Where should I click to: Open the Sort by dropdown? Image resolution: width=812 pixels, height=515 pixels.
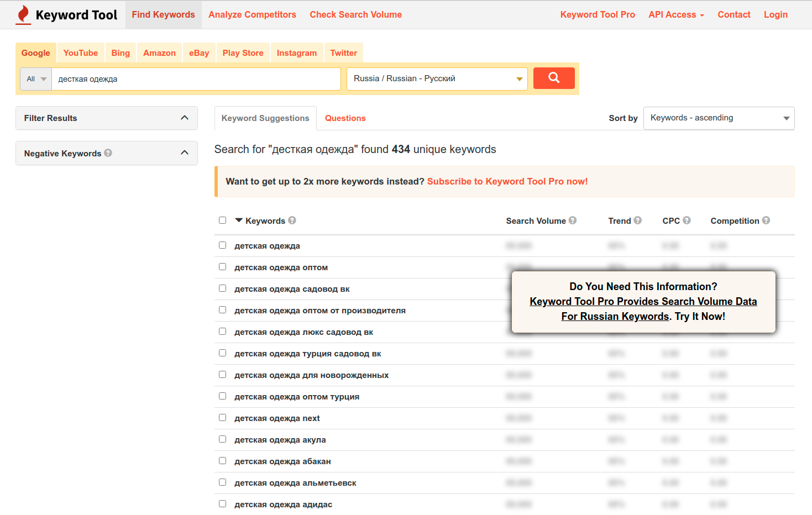point(719,118)
